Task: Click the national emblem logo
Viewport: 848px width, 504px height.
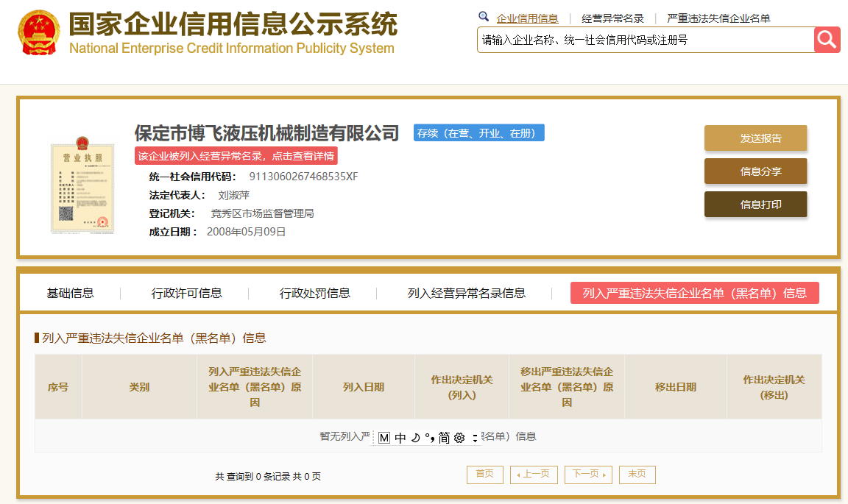Action: pos(38,32)
